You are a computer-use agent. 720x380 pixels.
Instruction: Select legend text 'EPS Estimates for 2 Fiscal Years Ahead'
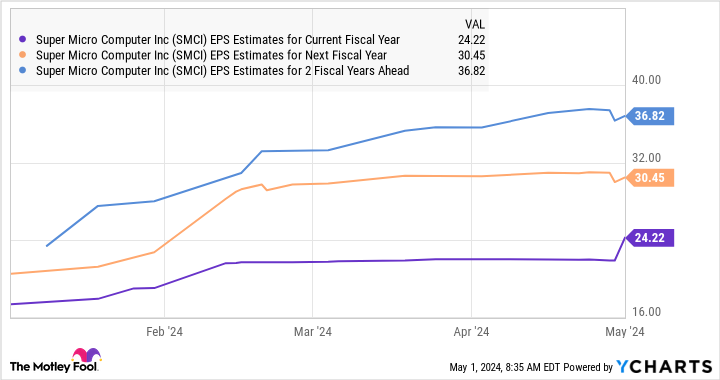pyautogui.click(x=309, y=71)
